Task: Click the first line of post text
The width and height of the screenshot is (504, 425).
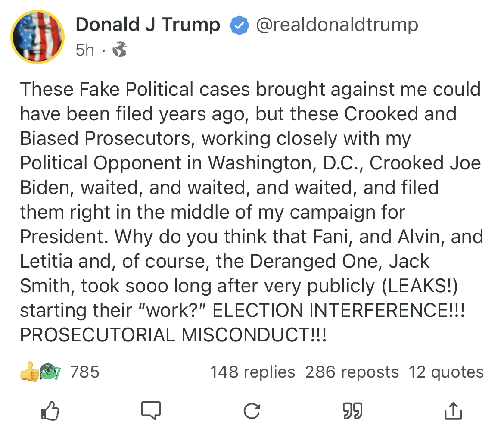Action: 250,89
